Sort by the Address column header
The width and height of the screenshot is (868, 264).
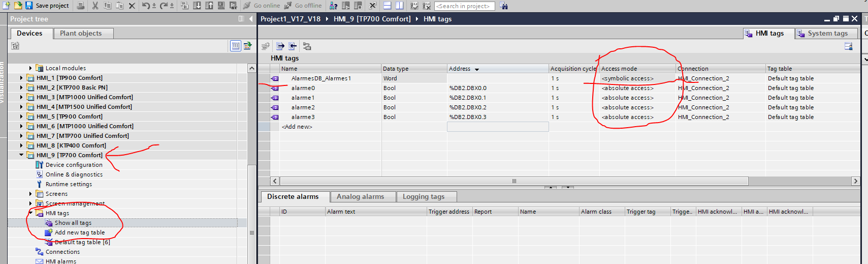[498, 69]
